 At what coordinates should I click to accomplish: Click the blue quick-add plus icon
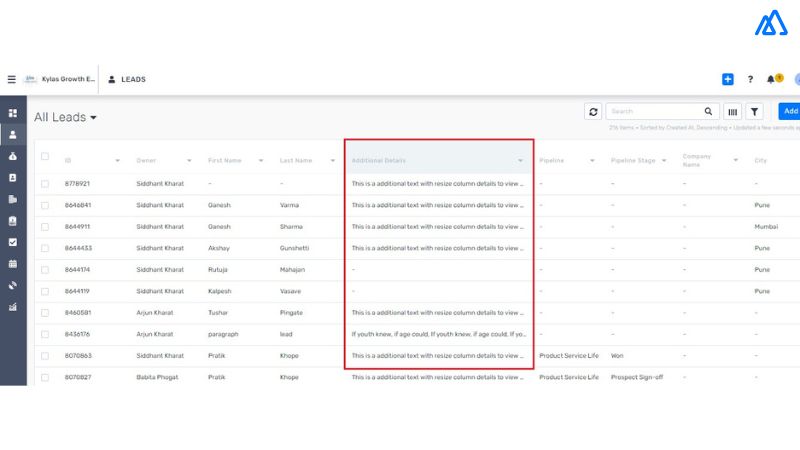728,79
